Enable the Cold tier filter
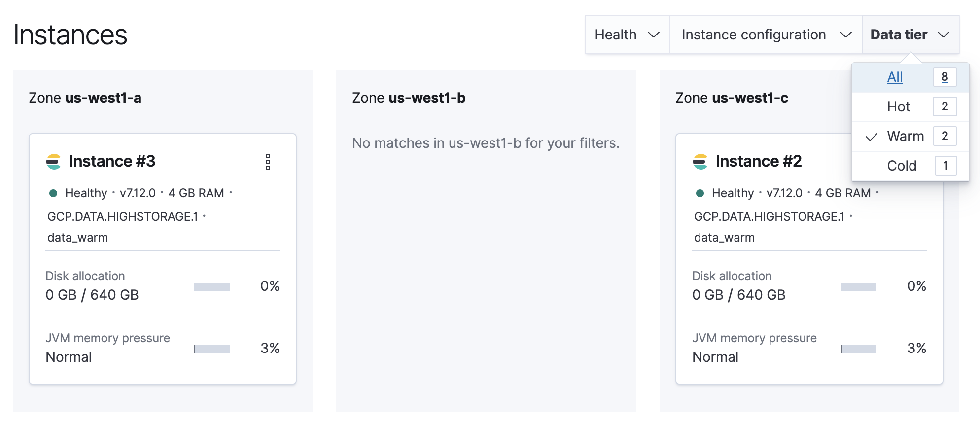Screen dimensions: 980x423 [x=901, y=166]
